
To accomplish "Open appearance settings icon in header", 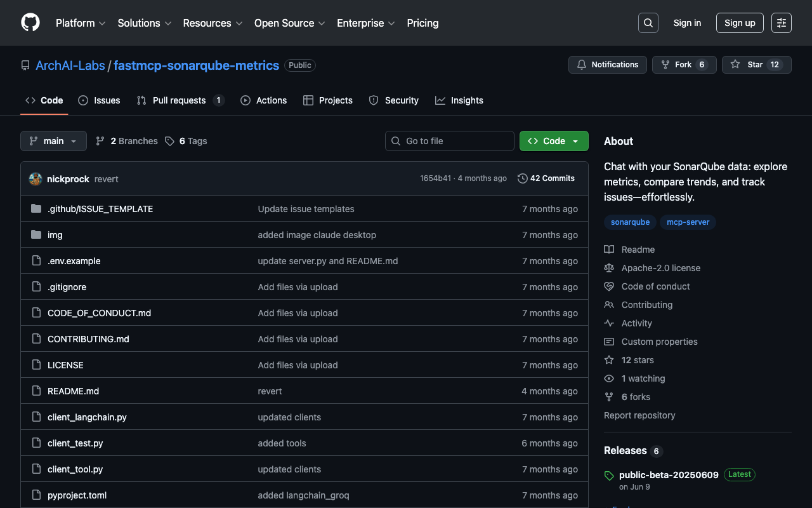I will (x=781, y=23).
